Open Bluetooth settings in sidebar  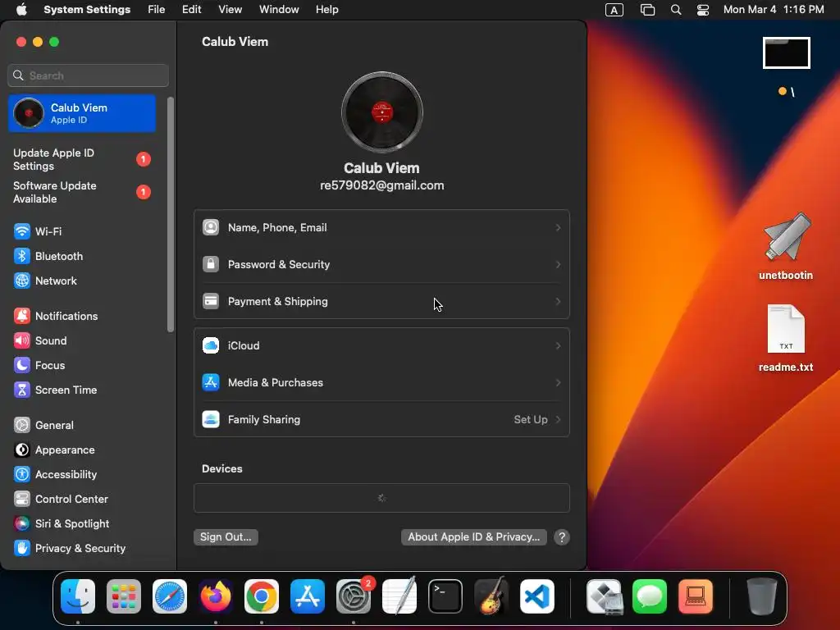pyautogui.click(x=48, y=256)
